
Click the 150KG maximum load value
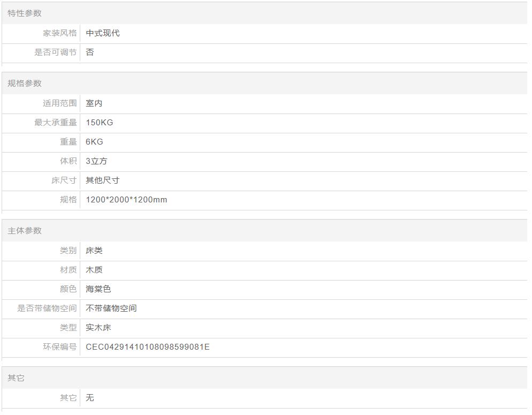coord(100,123)
